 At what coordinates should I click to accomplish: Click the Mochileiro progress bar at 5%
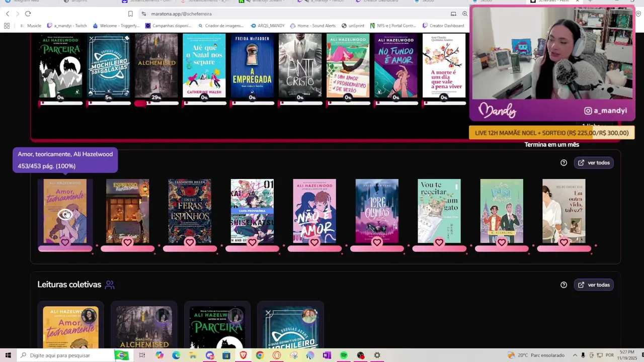[109, 103]
